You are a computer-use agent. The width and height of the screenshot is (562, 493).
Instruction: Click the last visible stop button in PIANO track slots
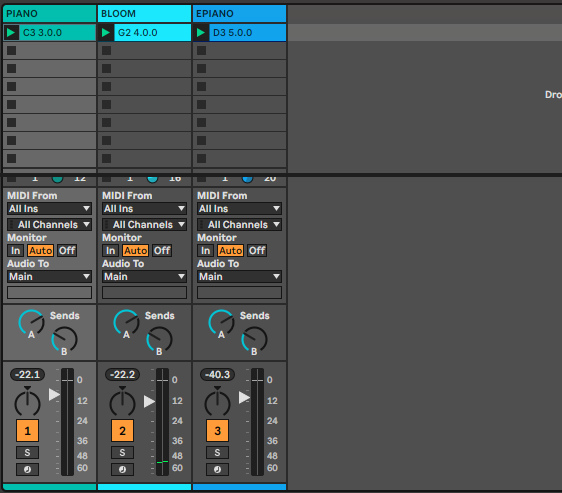(x=11, y=158)
